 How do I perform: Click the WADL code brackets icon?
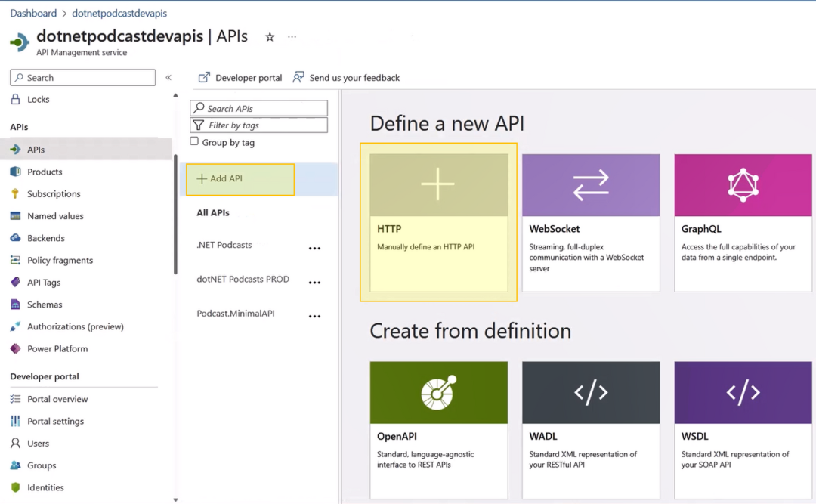pyautogui.click(x=591, y=393)
